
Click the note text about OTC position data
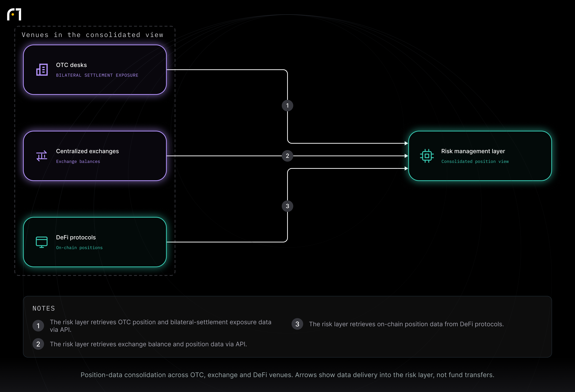pos(161,326)
